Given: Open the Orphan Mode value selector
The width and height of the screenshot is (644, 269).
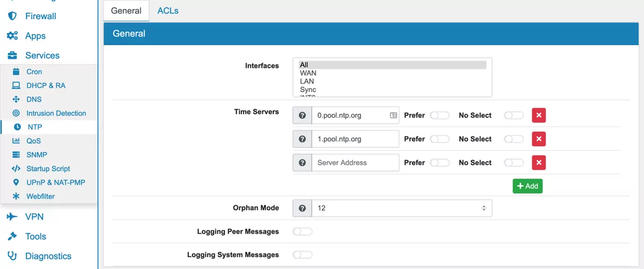Looking at the screenshot, I should click(401, 208).
